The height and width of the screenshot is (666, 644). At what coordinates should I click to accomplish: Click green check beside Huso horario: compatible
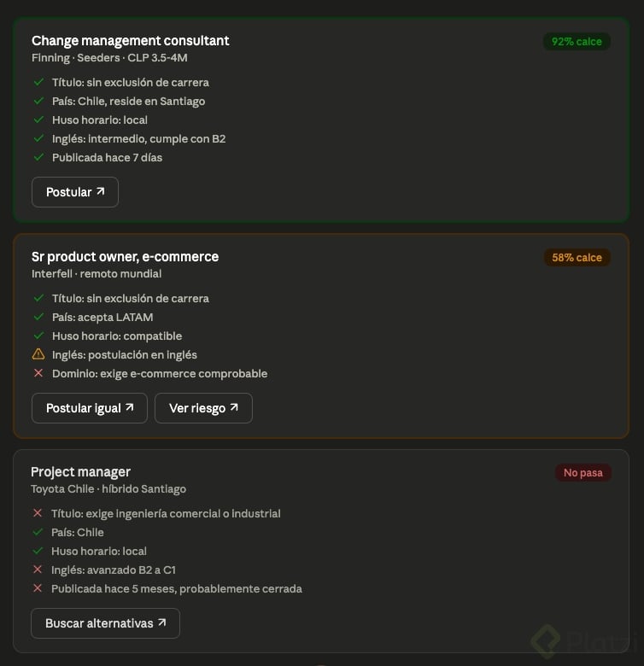tap(38, 336)
